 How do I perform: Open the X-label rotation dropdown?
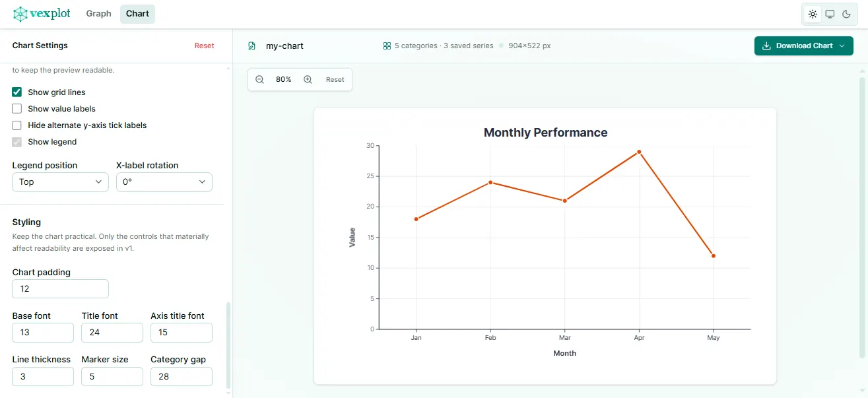[x=164, y=182]
